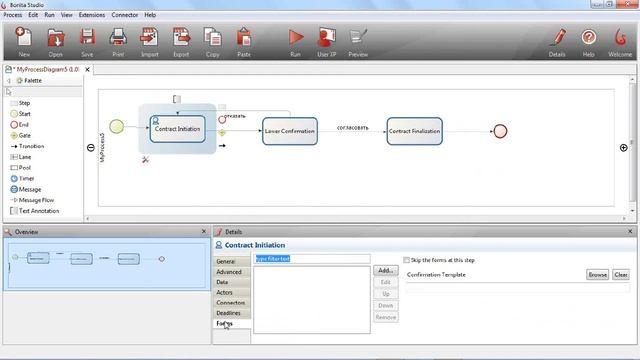Select the Contract Finalization step

click(x=414, y=131)
